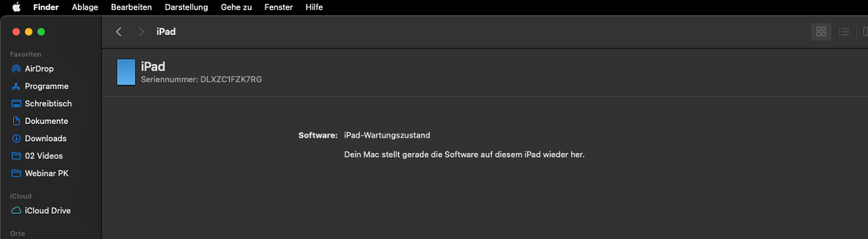Screen dimensions: 868x239
Task: Click the back navigation chevron
Action: 118,32
